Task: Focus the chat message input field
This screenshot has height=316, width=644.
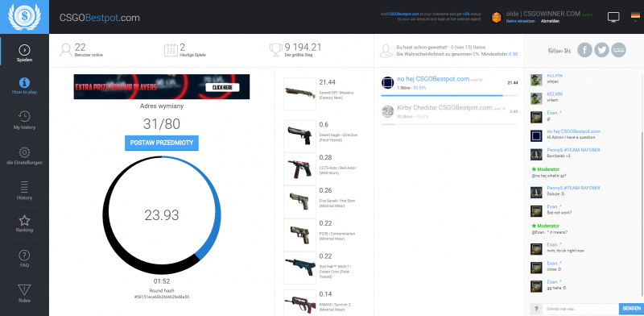Action: [580, 309]
